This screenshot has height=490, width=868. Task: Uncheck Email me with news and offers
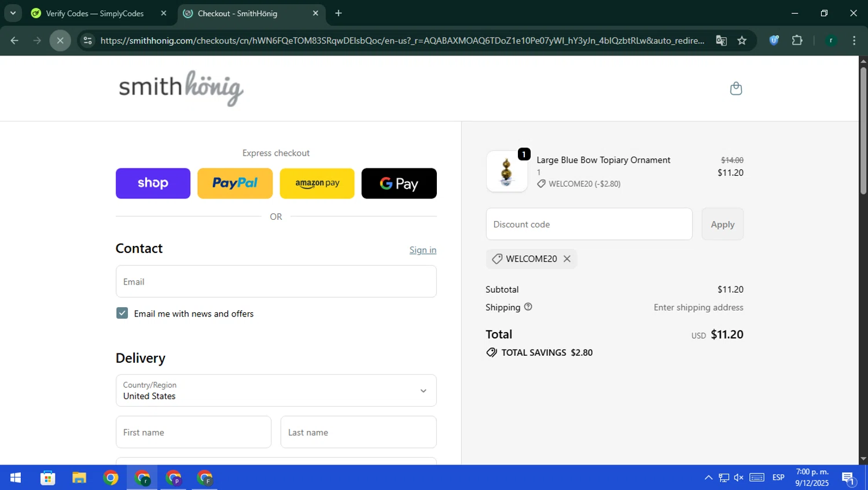122,313
